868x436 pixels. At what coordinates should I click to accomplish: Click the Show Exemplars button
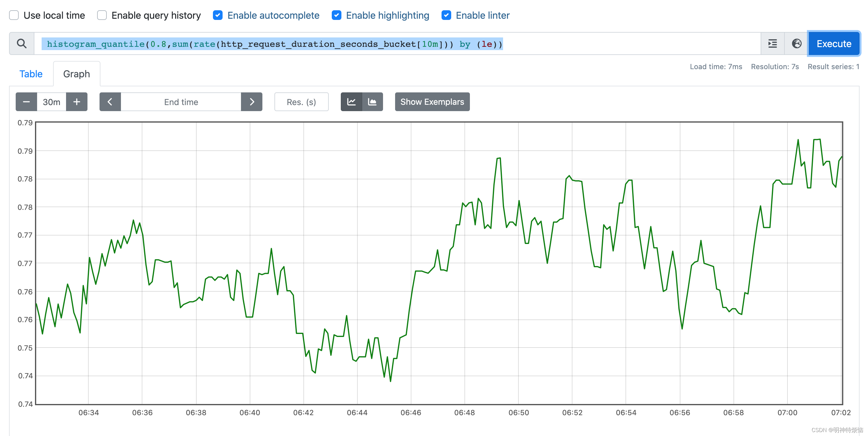click(x=432, y=101)
